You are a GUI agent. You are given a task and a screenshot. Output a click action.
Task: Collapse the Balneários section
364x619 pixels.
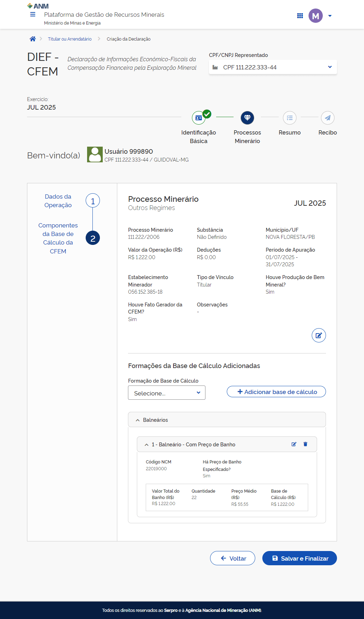click(x=138, y=420)
